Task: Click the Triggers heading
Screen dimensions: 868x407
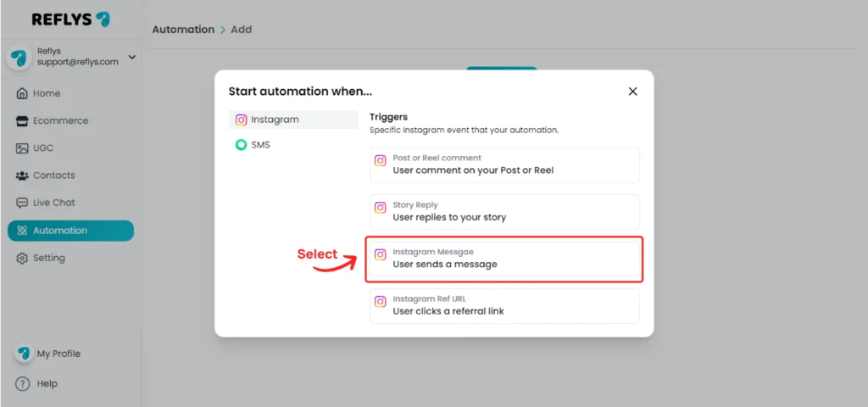Action: 388,117
